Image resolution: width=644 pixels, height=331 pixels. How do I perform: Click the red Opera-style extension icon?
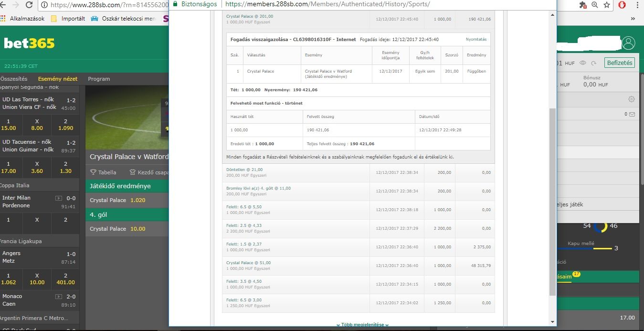click(622, 5)
